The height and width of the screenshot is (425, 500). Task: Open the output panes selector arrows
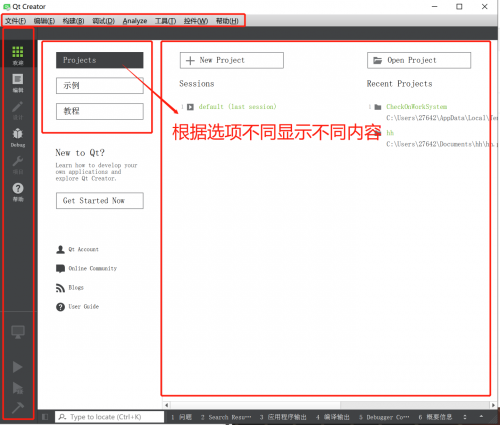[x=465, y=417]
